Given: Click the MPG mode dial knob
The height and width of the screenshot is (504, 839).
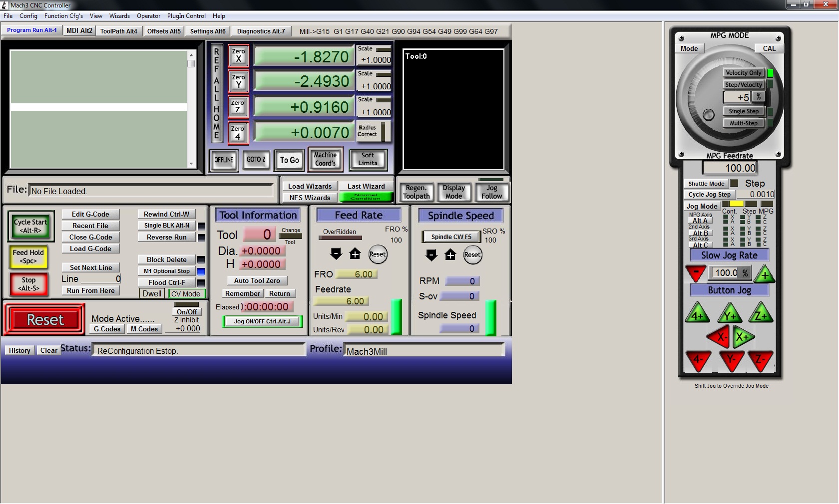Looking at the screenshot, I should tap(709, 115).
